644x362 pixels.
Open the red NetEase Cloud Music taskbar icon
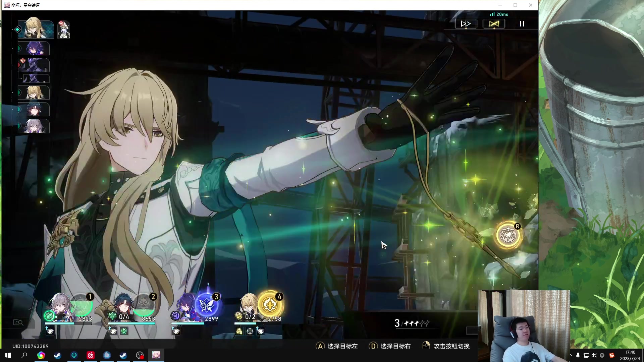pos(91,355)
